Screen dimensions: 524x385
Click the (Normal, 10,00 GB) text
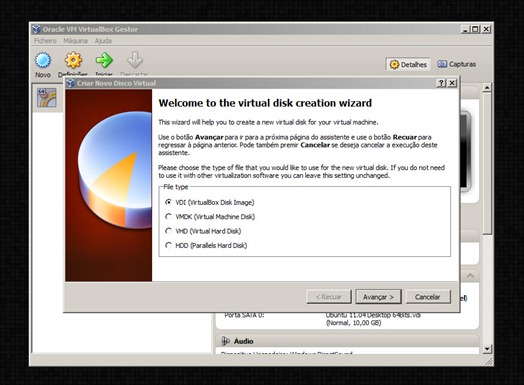point(354,323)
